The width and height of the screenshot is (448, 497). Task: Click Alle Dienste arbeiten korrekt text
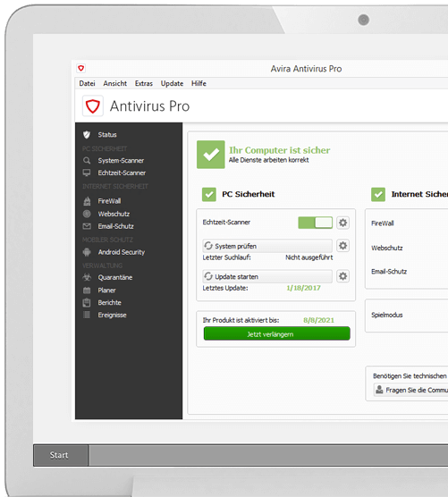click(269, 160)
